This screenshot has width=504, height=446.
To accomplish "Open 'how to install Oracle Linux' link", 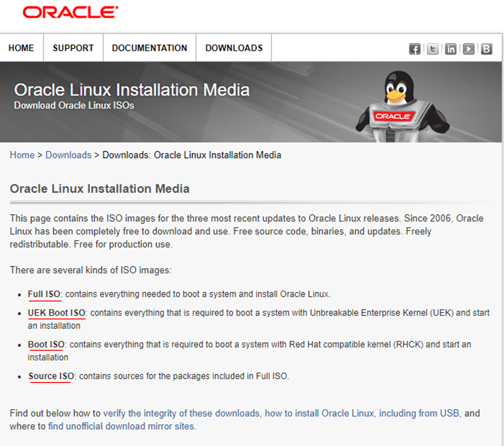I will (x=320, y=413).
